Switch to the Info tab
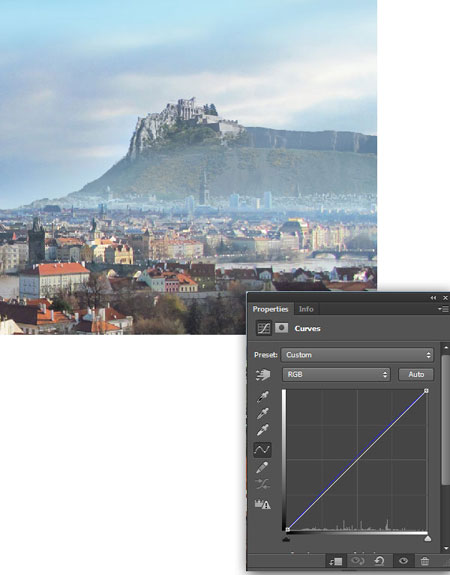The height and width of the screenshot is (575, 450). point(306,309)
